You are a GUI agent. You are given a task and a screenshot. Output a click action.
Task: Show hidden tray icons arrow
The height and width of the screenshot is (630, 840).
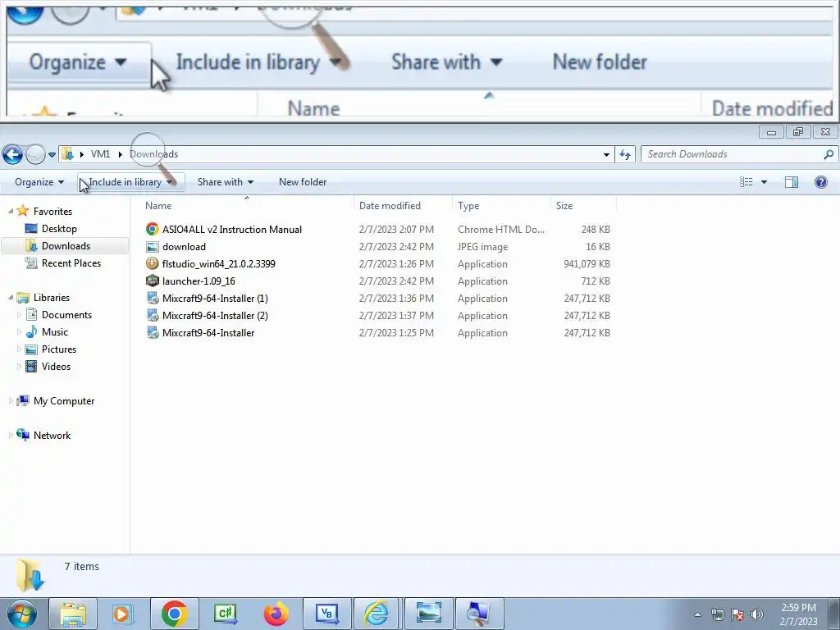point(697,614)
